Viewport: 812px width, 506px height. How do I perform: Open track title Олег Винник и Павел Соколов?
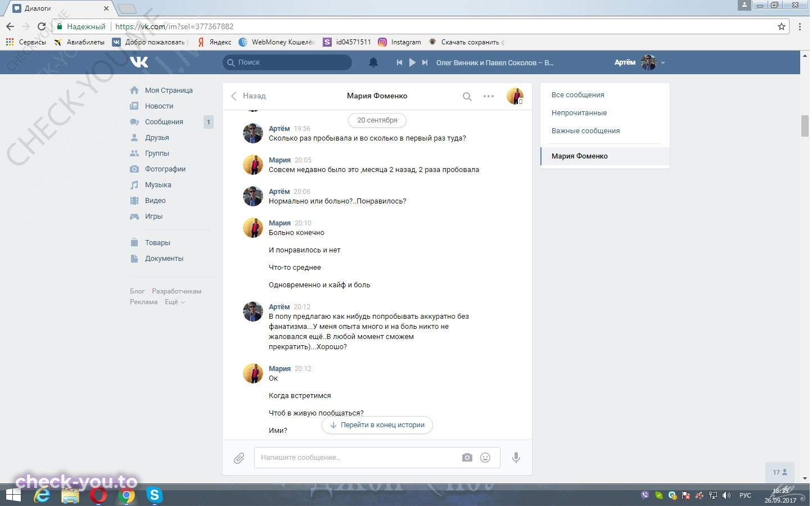[x=495, y=62]
